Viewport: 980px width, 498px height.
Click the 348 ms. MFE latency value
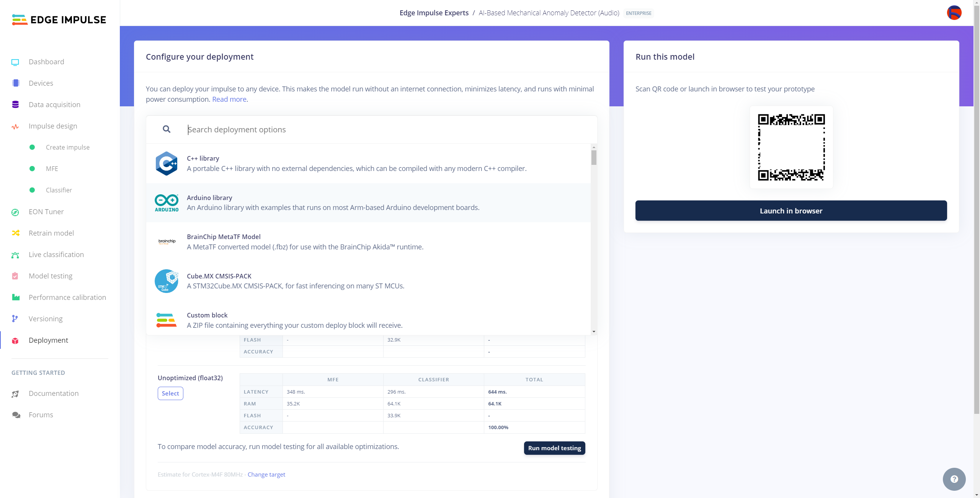(x=296, y=392)
